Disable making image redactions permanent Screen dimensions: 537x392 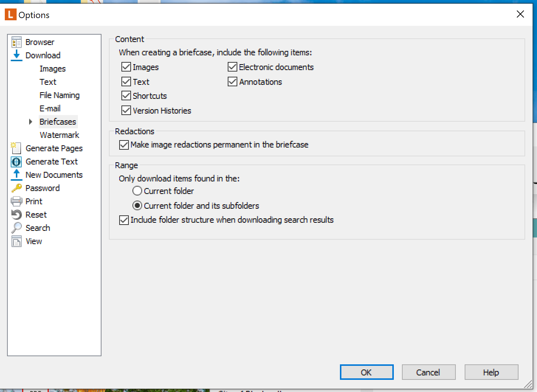[124, 145]
